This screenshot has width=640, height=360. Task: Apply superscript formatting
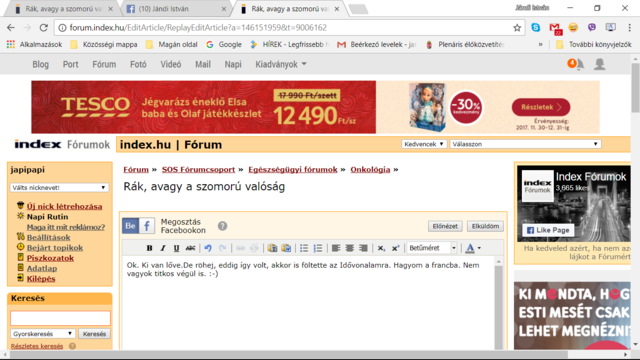395,248
